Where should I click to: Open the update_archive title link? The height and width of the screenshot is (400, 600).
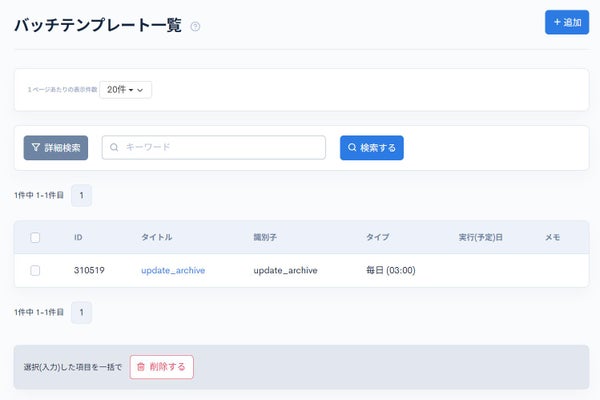(173, 270)
